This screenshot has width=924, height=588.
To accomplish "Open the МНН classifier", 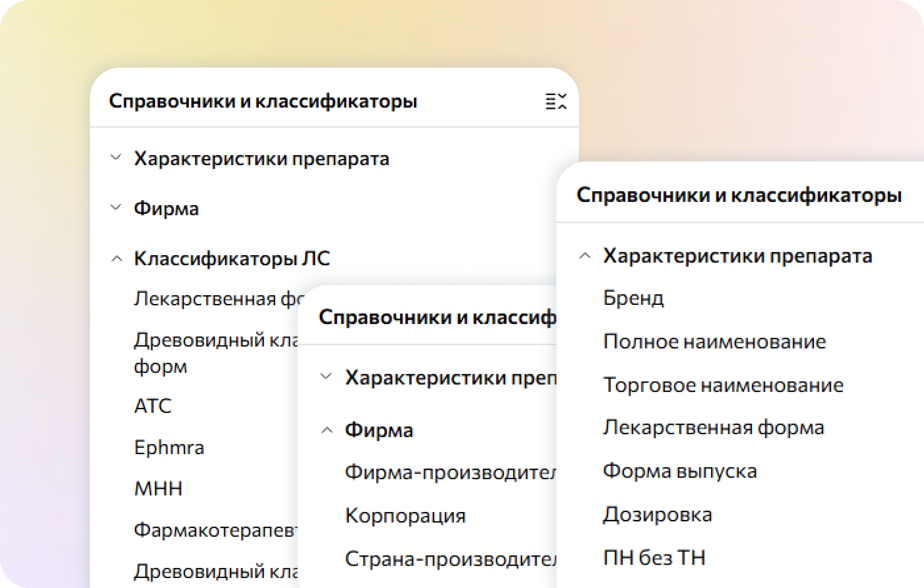I will pyautogui.click(x=158, y=489).
